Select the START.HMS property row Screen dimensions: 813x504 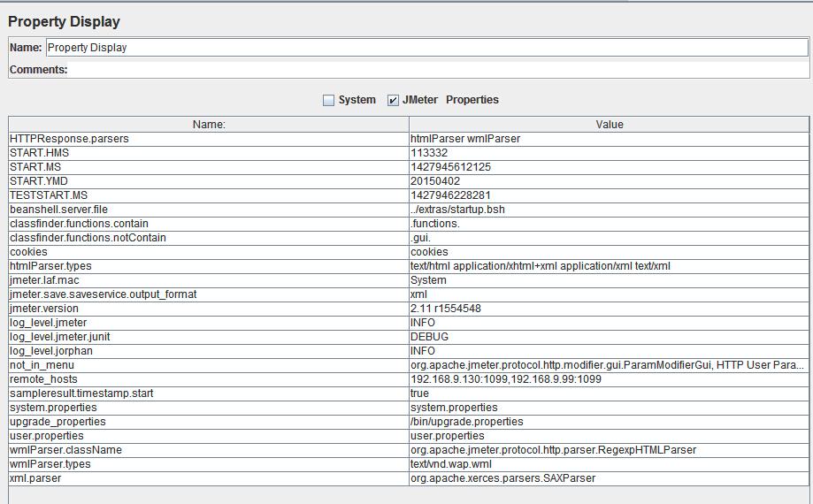[x=409, y=153]
